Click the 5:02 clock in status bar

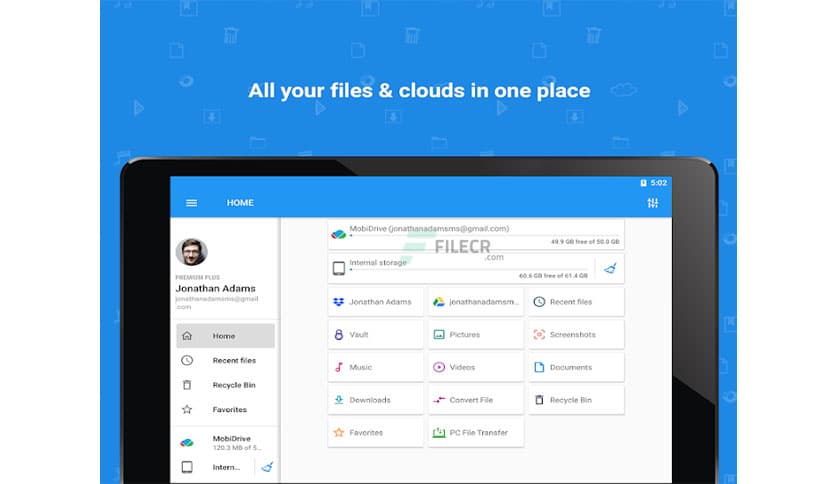(x=658, y=183)
